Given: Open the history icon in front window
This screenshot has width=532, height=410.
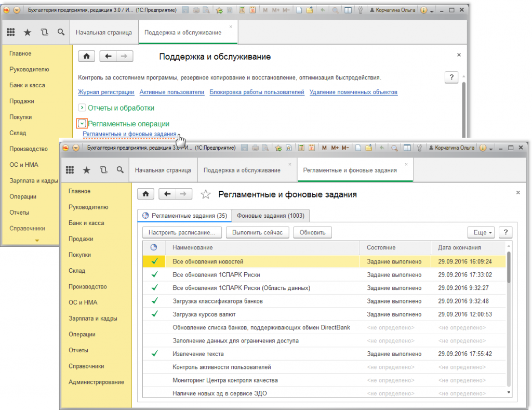Looking at the screenshot, I should pos(103,170).
